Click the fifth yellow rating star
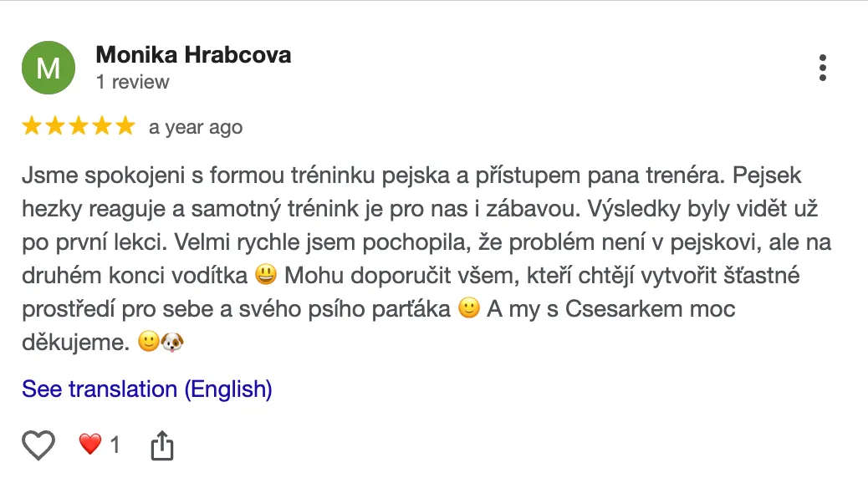 [125, 126]
